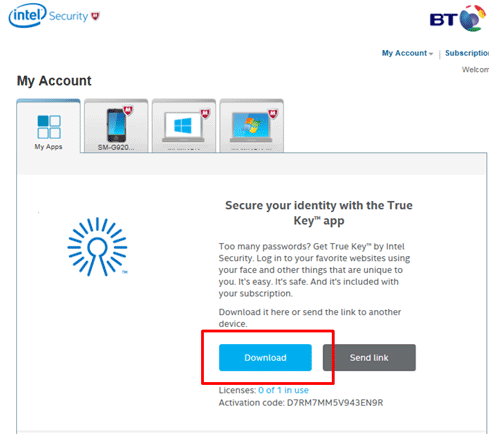This screenshot has height=434, width=489.
Task: Click the My Account dropdown arrow
Action: click(431, 54)
